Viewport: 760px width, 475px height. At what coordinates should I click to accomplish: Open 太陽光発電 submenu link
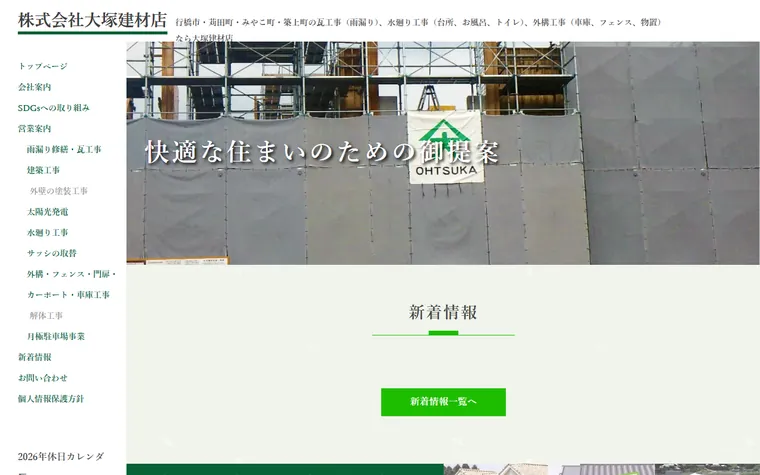click(48, 212)
